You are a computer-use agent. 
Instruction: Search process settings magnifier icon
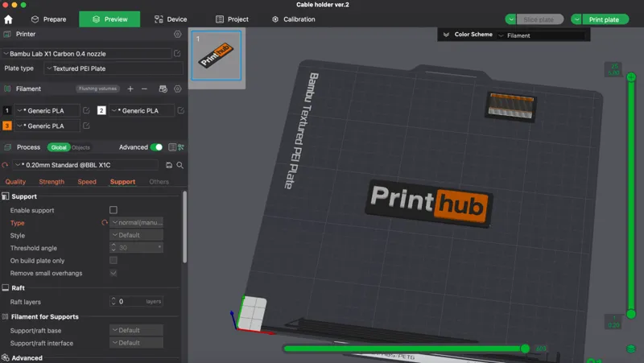[x=180, y=165]
